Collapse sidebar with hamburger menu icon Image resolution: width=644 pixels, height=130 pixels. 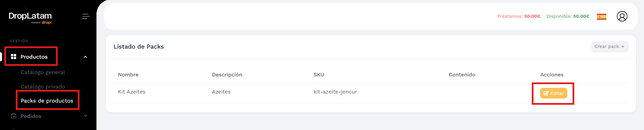click(86, 16)
